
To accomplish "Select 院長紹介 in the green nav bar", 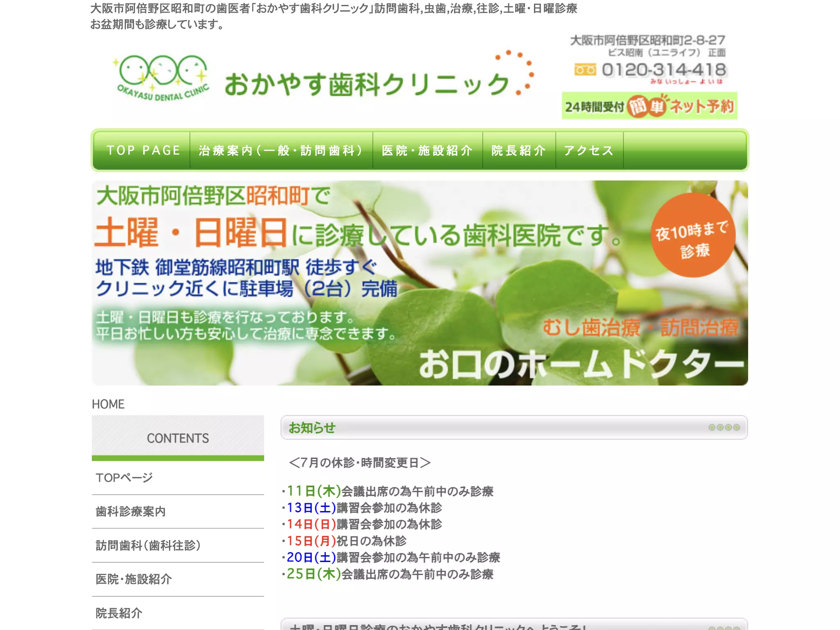I will click(519, 150).
